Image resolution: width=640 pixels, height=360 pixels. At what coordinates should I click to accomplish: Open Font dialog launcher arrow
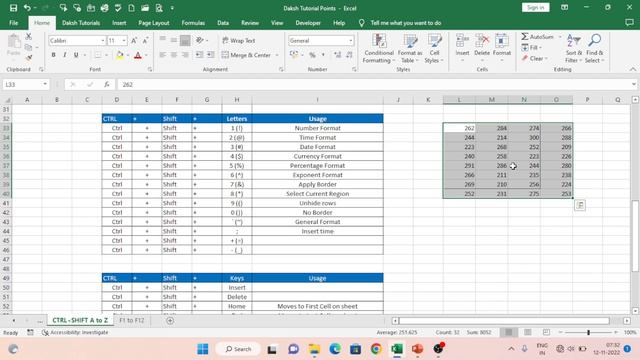pos(150,69)
